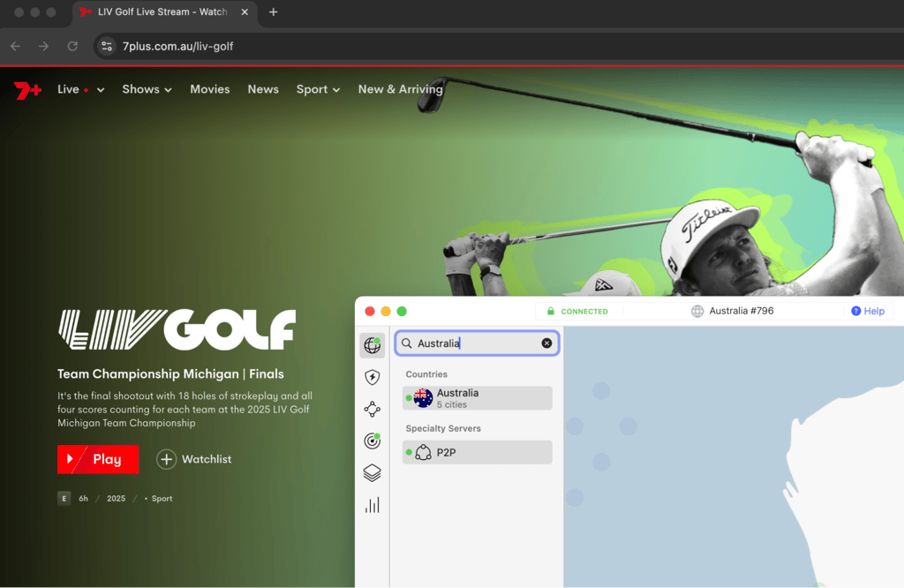This screenshot has width=904, height=588.
Task: Open VPN Help link
Action: 868,311
